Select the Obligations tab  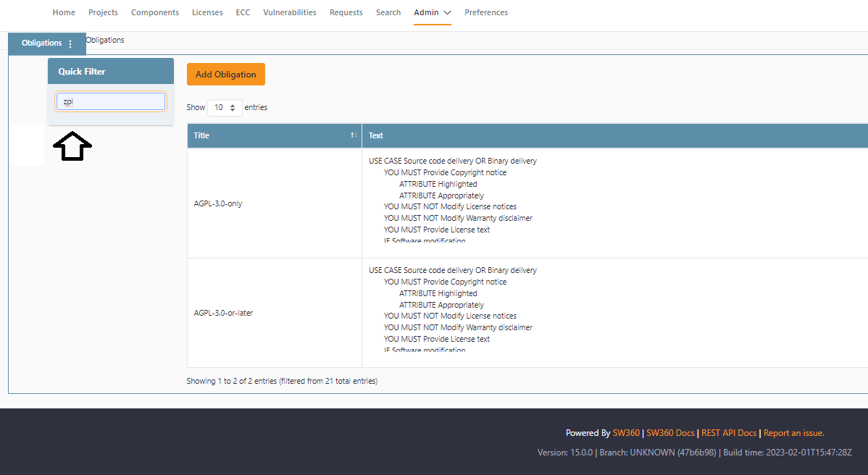[x=40, y=43]
